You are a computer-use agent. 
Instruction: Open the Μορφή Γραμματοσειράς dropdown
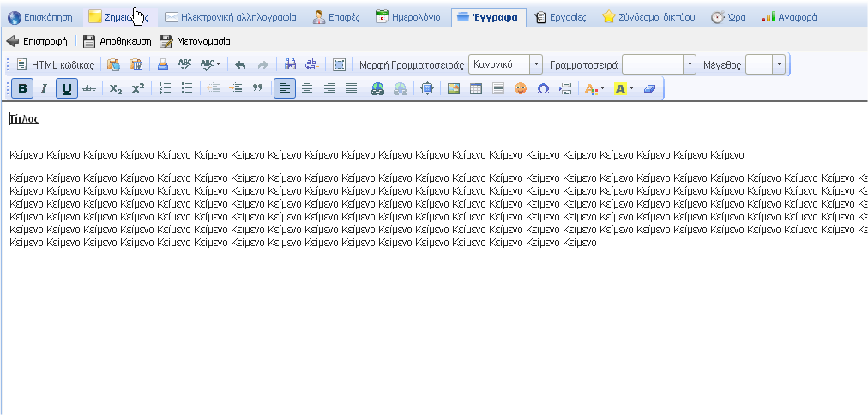pos(536,65)
